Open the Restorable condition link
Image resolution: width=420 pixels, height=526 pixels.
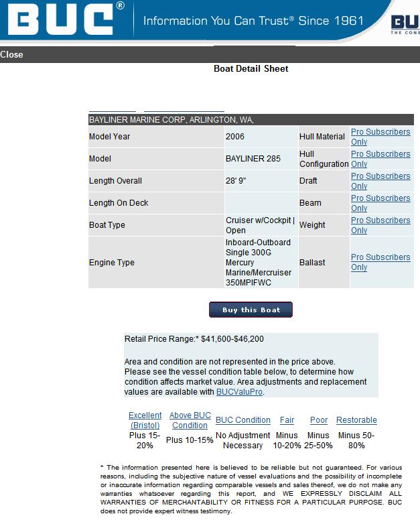click(x=356, y=420)
